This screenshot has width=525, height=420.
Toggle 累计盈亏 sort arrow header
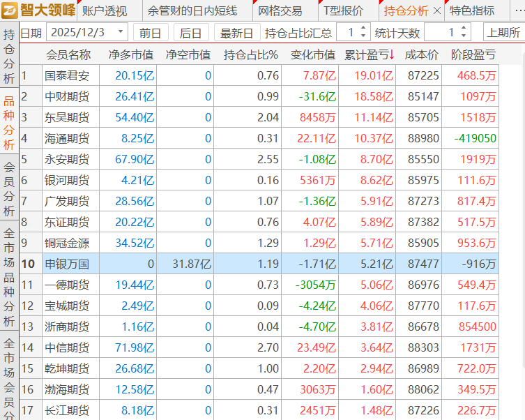coord(370,54)
